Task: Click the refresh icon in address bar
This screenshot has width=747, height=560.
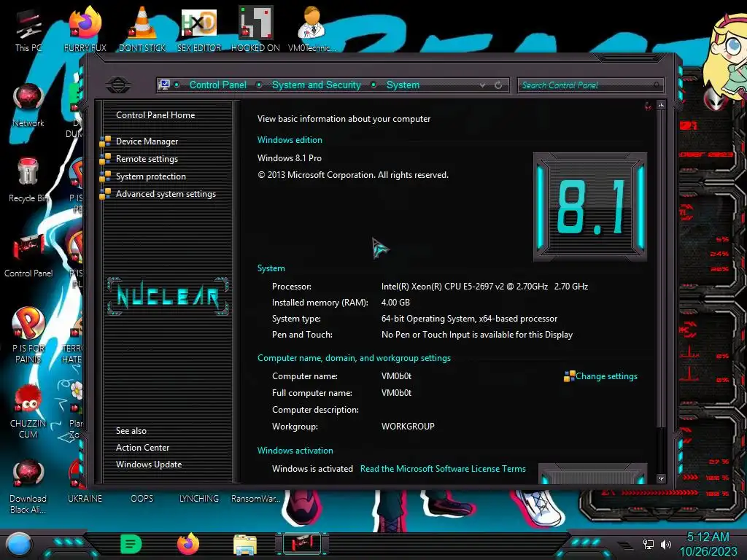Action: click(498, 85)
